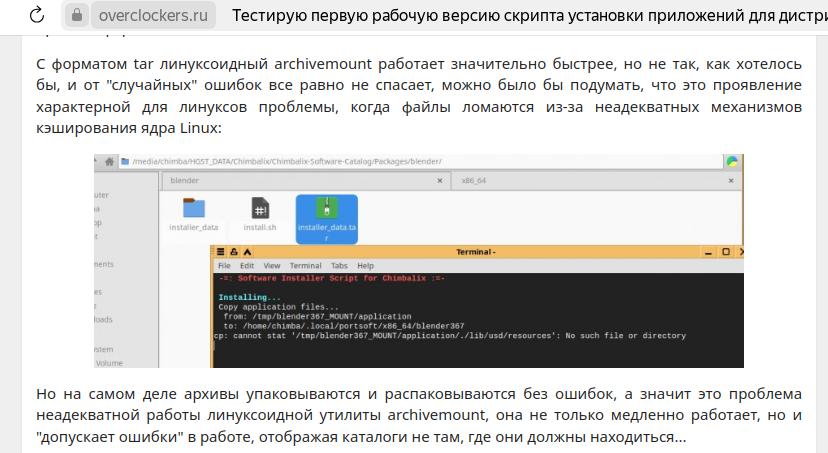
Task: Open the Terminal 'Help' menu
Action: (x=365, y=266)
